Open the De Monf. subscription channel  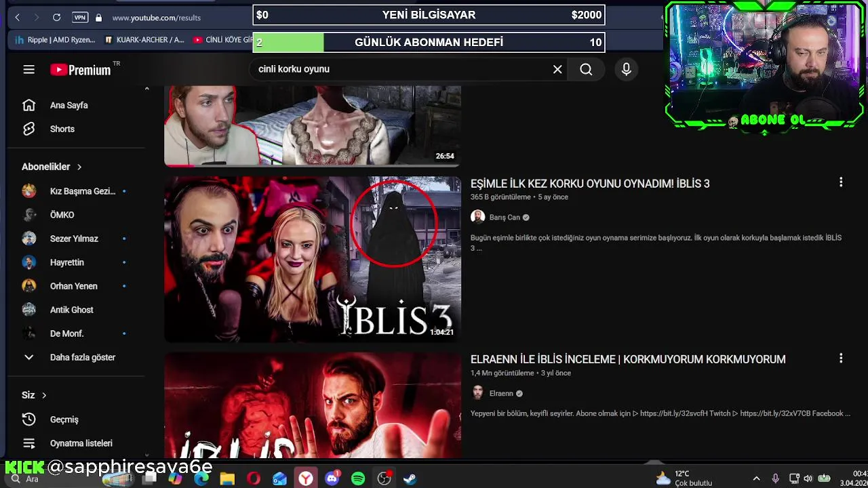[77, 333]
